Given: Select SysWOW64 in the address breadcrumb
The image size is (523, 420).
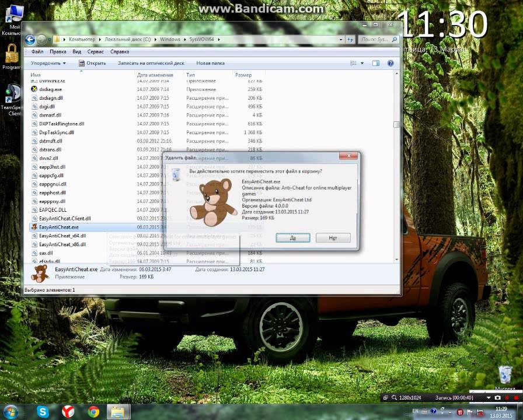Looking at the screenshot, I should click(x=202, y=39).
